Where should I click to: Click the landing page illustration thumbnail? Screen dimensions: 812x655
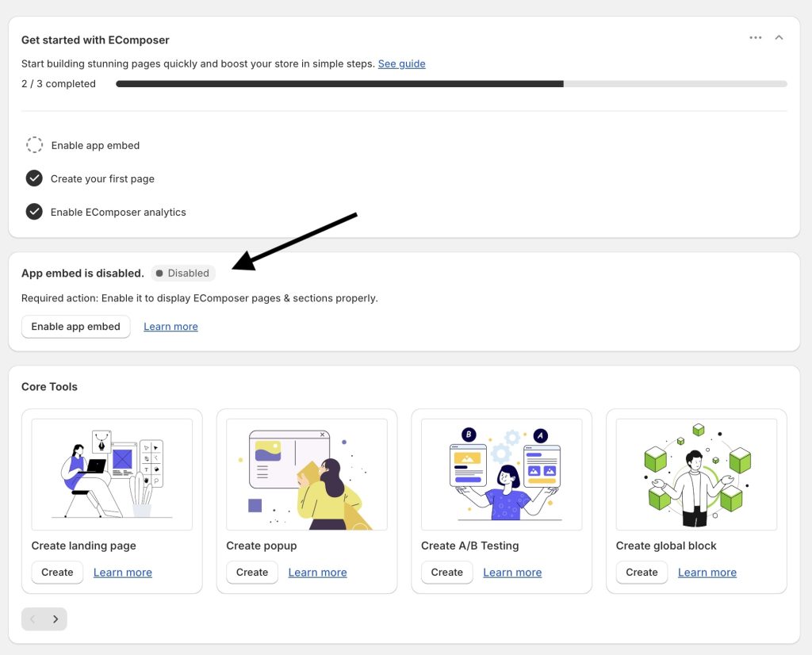click(x=112, y=474)
